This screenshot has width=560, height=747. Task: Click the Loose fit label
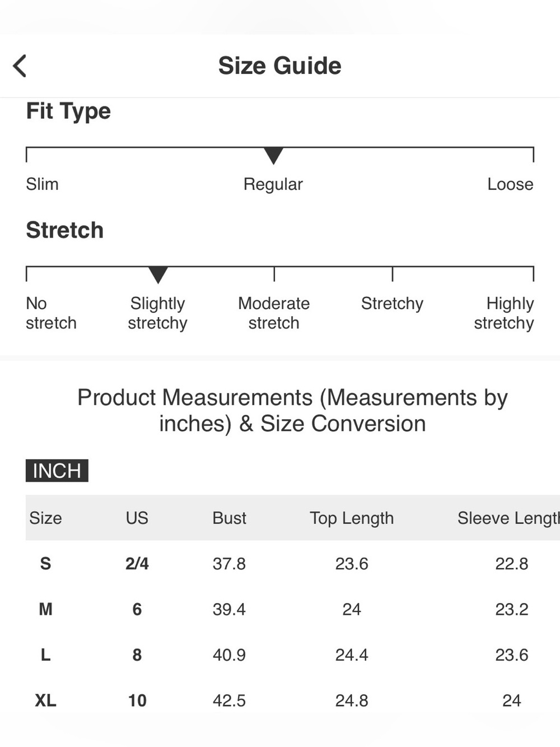coord(510,184)
